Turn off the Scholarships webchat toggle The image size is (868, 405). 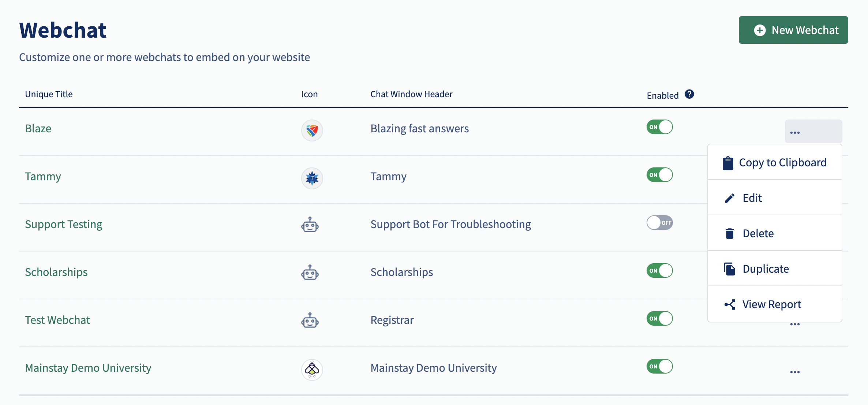659,270
